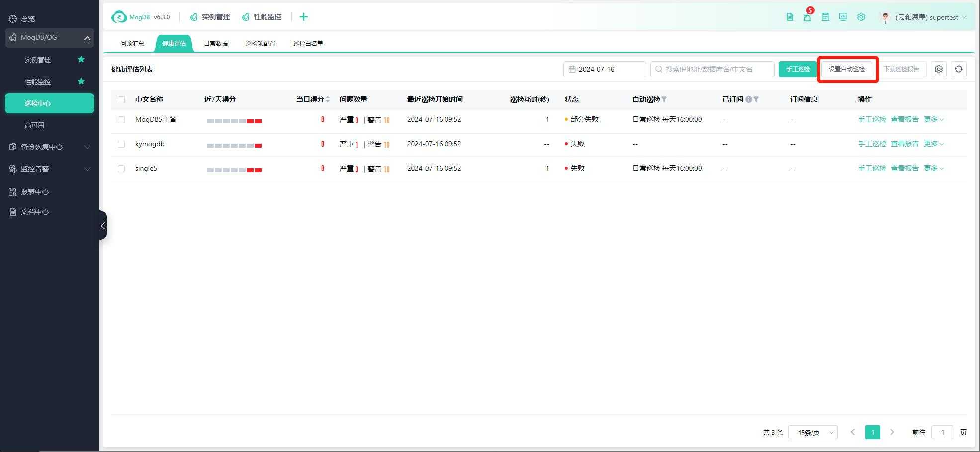Open the 15条/页 page size dropdown

(x=813, y=432)
